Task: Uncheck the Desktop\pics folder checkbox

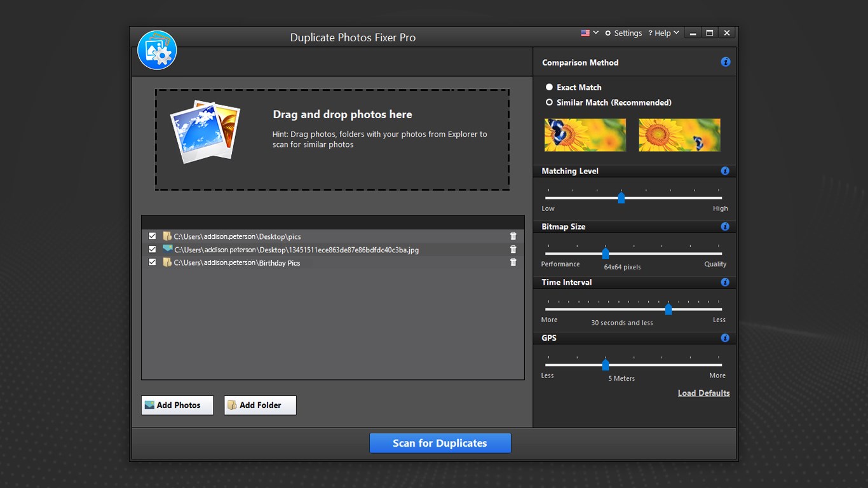Action: [x=153, y=236]
